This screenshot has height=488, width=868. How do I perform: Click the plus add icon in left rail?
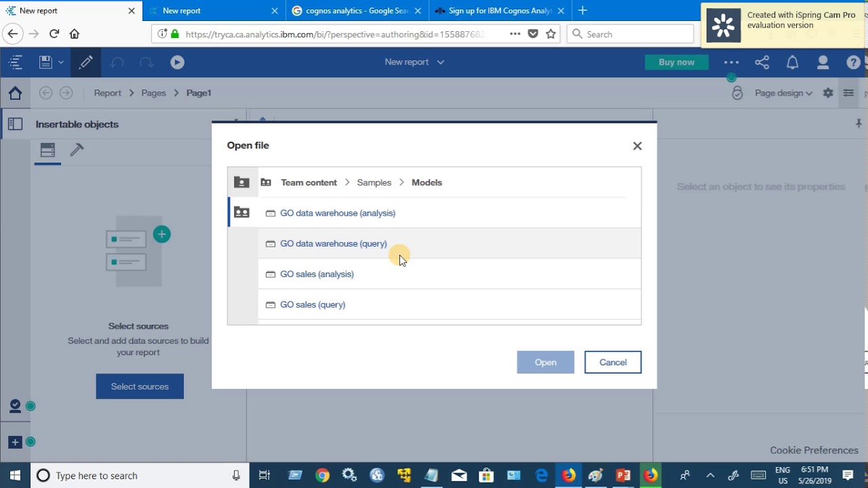point(15,442)
